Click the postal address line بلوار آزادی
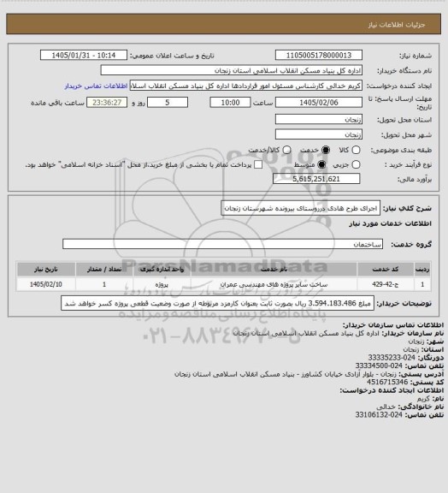This screenshot has width=448, height=493. point(286,374)
